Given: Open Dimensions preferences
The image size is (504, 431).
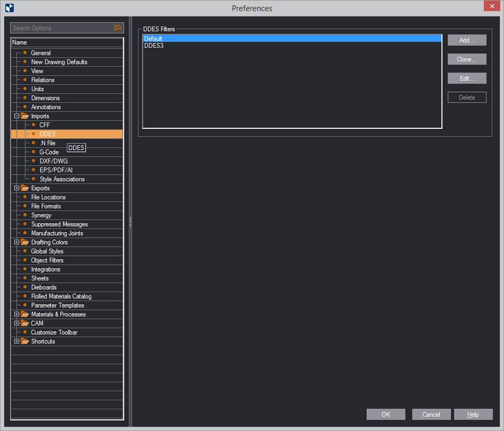Looking at the screenshot, I should click(45, 98).
